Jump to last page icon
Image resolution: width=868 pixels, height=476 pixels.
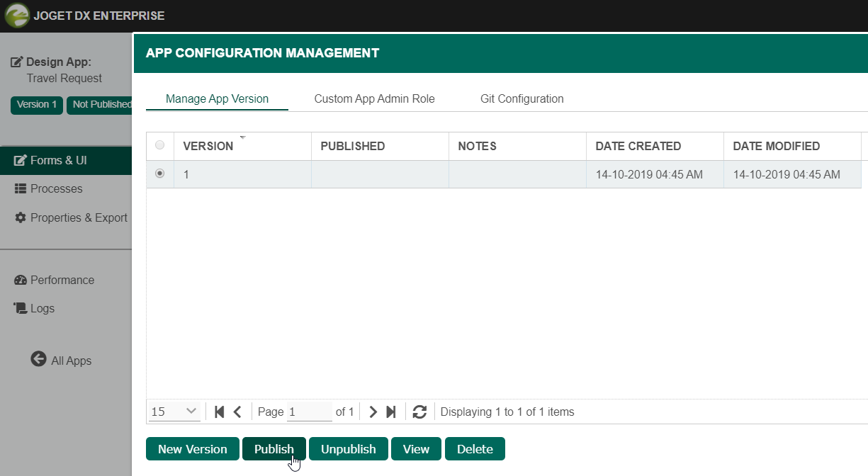coord(390,412)
